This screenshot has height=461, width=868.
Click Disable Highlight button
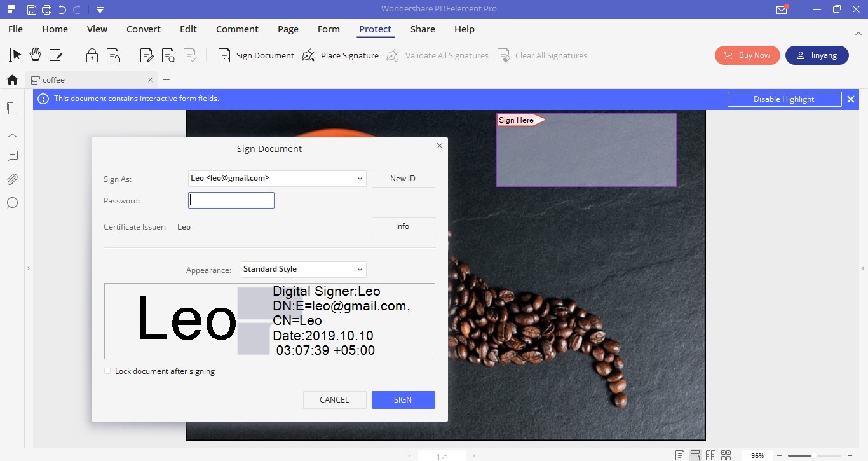pos(784,99)
